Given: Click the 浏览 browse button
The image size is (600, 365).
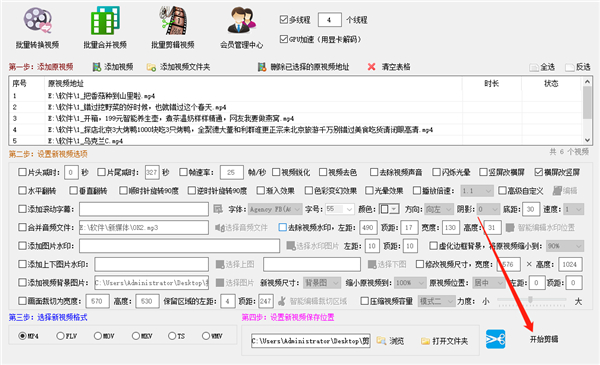Looking at the screenshot, I should (390, 341).
